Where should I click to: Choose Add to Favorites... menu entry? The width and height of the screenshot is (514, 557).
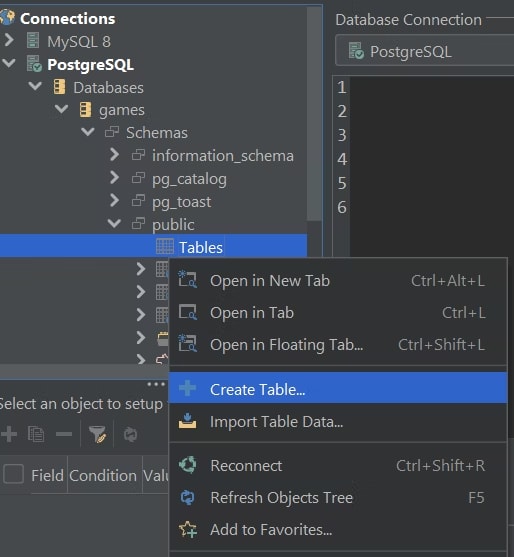point(338,529)
